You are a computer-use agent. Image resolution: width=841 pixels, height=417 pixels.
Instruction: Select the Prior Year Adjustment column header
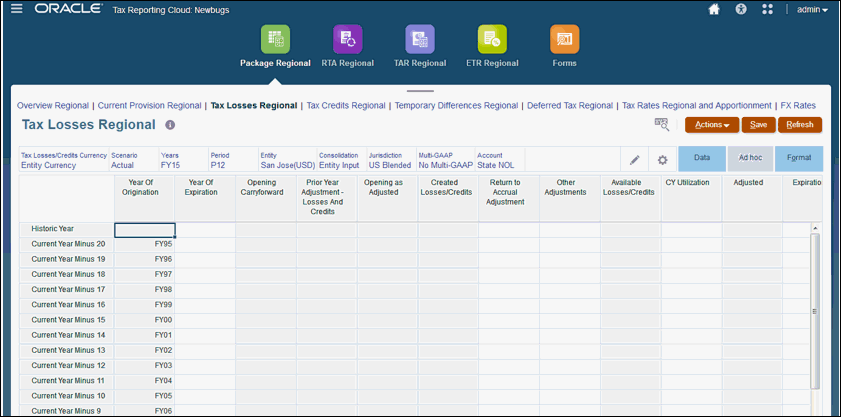[327, 197]
